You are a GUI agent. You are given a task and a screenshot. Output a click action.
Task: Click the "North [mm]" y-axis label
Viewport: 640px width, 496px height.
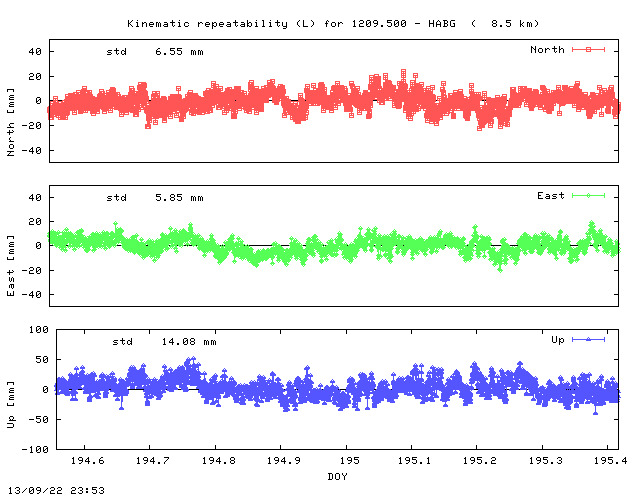click(11, 122)
